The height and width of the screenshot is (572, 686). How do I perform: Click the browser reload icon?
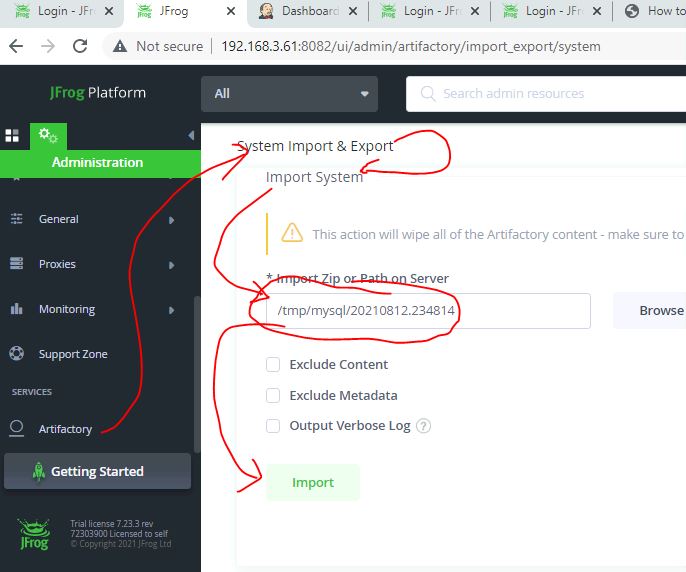[x=81, y=46]
